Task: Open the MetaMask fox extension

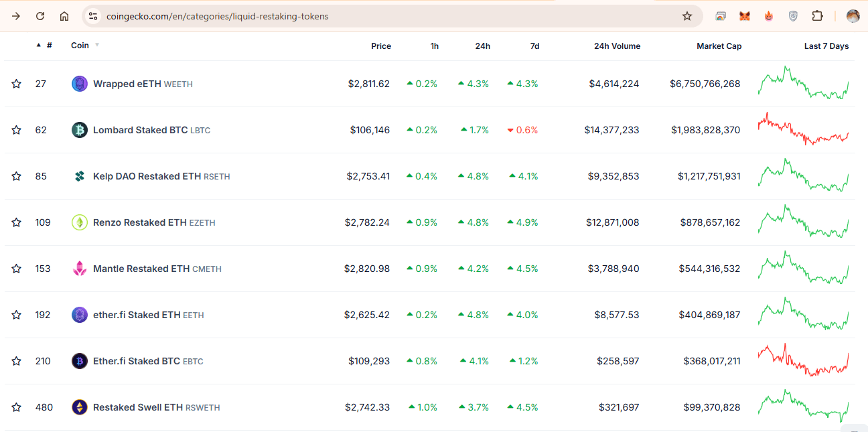Action: [x=745, y=16]
